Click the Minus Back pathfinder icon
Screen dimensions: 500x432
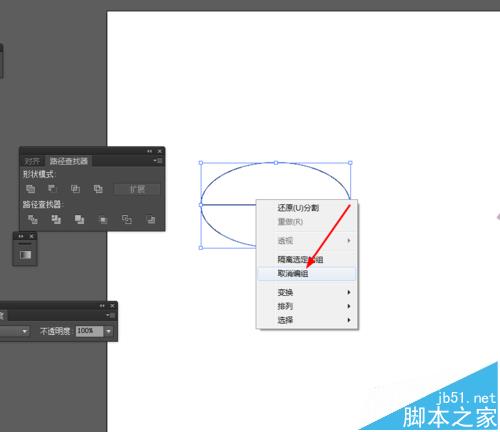click(151, 219)
